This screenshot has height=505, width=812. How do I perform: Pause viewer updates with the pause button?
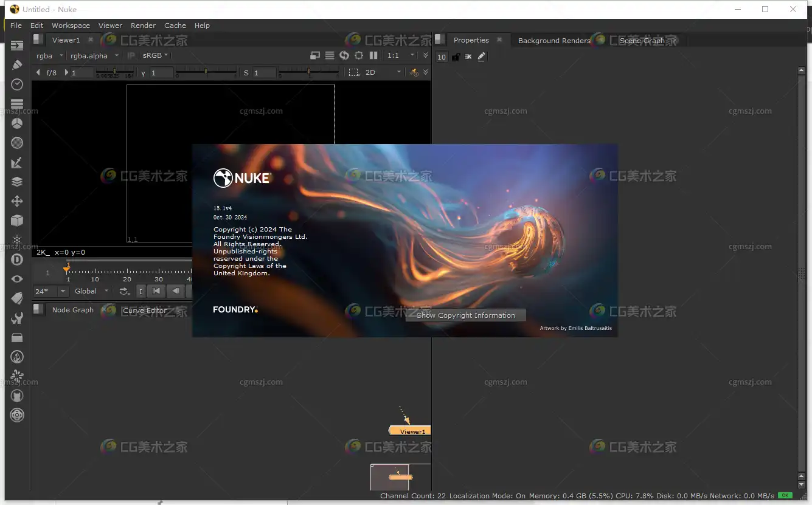pyautogui.click(x=373, y=55)
